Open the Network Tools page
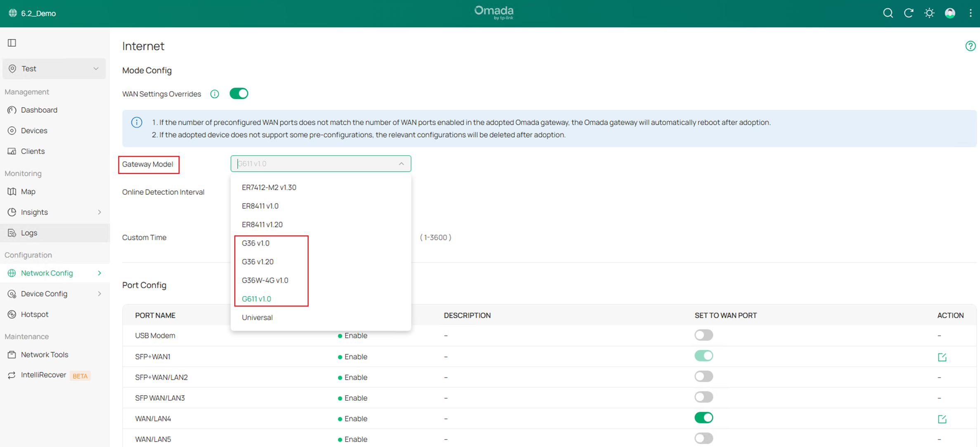 [45, 355]
